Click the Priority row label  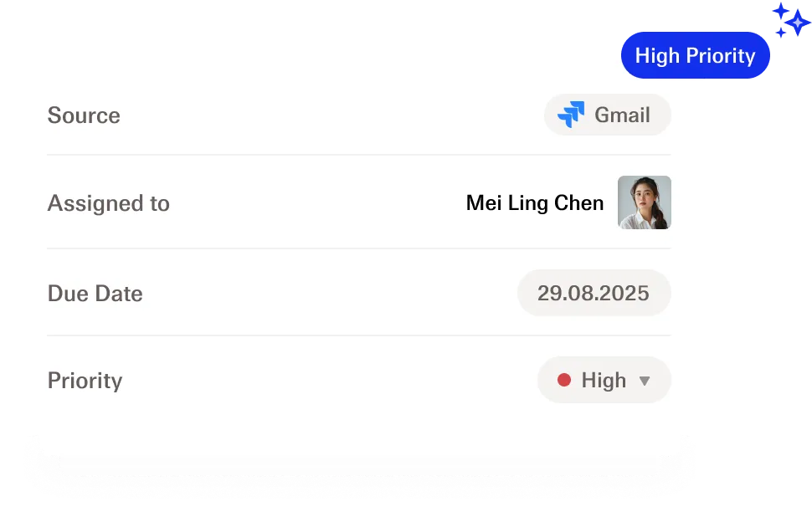click(x=85, y=381)
